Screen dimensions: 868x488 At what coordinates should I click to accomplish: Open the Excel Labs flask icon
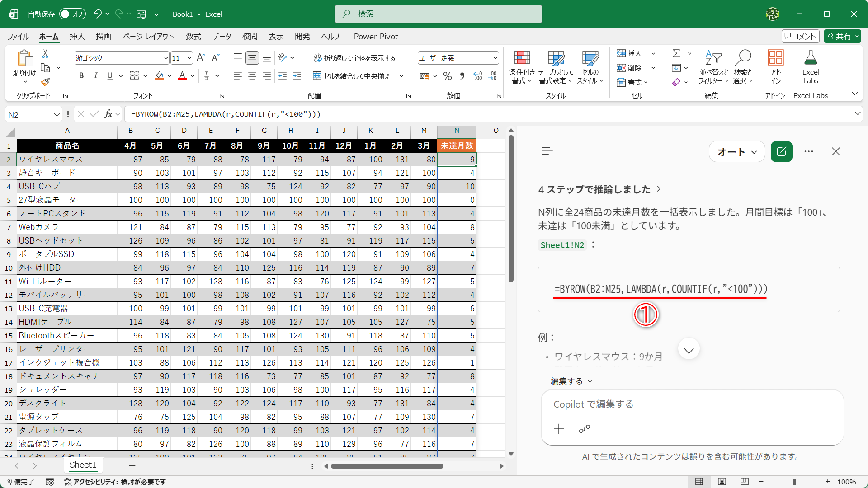(x=811, y=68)
